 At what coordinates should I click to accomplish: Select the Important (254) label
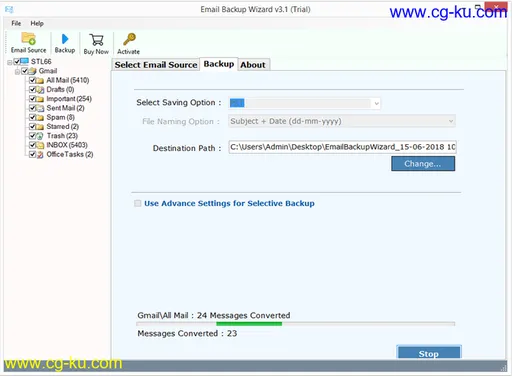click(69, 99)
